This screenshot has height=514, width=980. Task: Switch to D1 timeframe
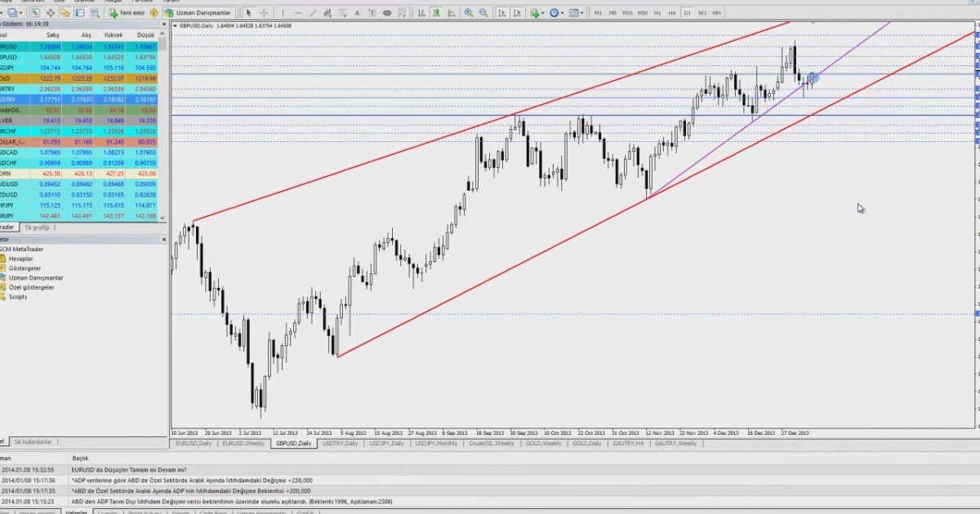point(687,13)
